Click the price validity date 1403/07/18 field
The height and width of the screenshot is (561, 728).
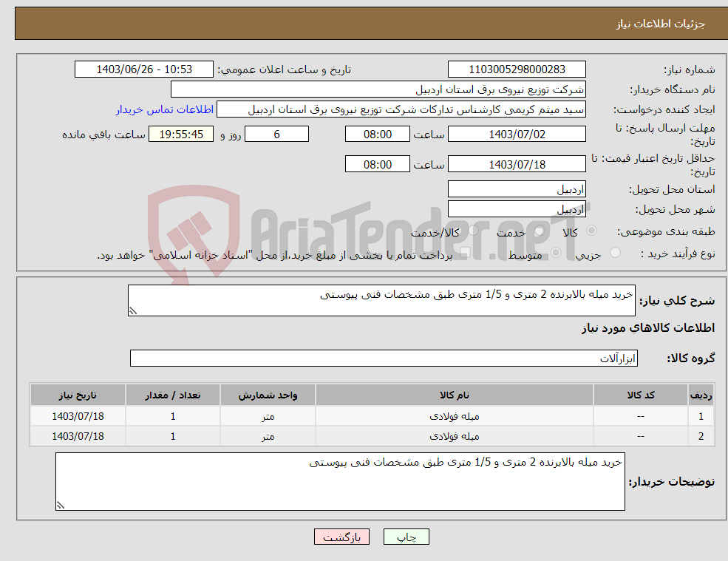tap(517, 164)
